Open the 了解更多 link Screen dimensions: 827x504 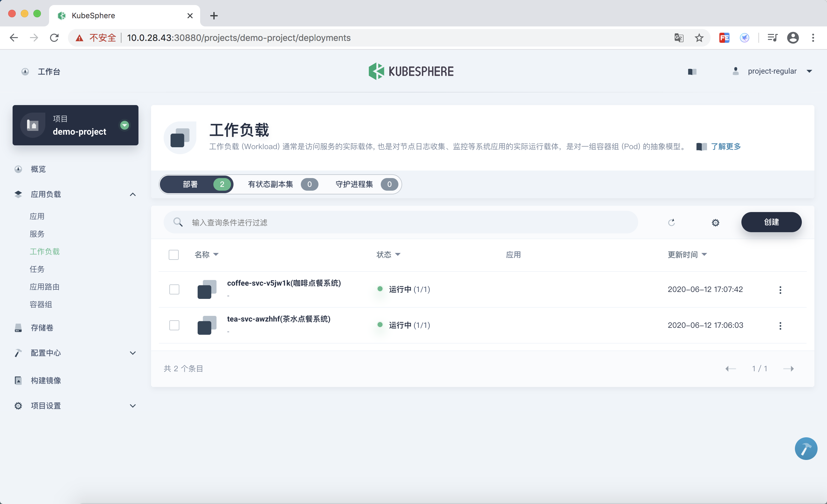point(725,146)
